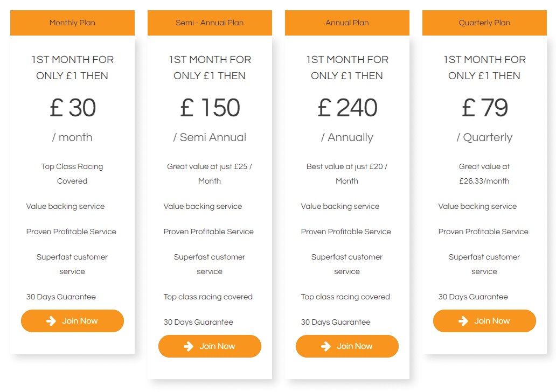Click Join Now under the Quarterly Plan
556x392 pixels.
click(484, 320)
